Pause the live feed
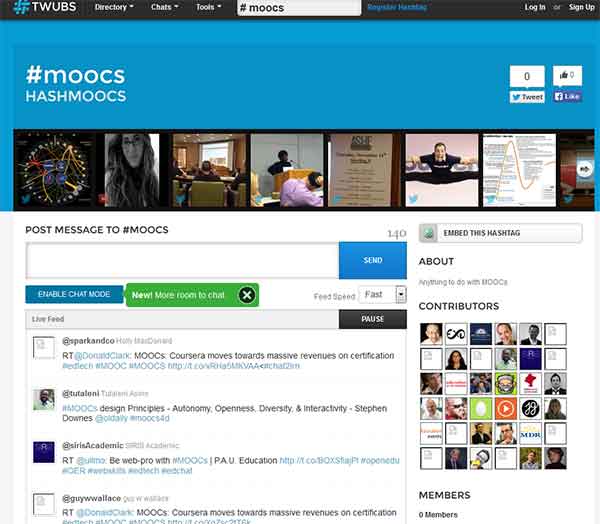This screenshot has height=524, width=600. 373,319
